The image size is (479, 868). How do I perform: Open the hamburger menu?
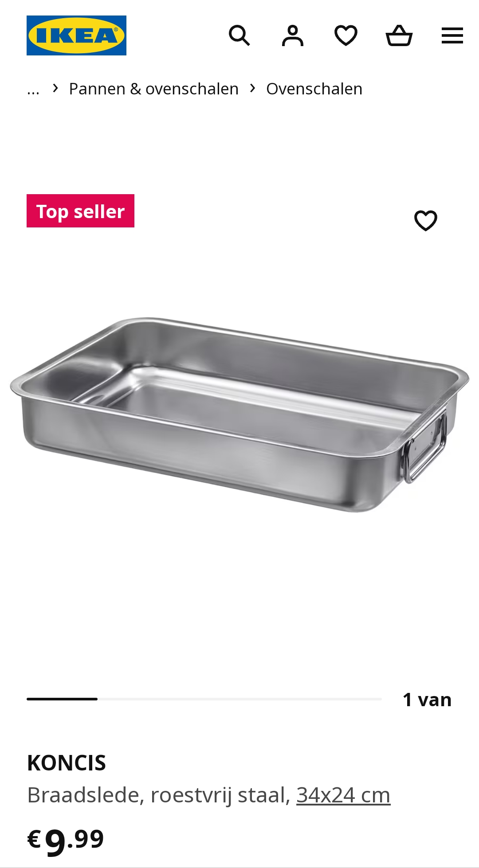pyautogui.click(x=452, y=35)
